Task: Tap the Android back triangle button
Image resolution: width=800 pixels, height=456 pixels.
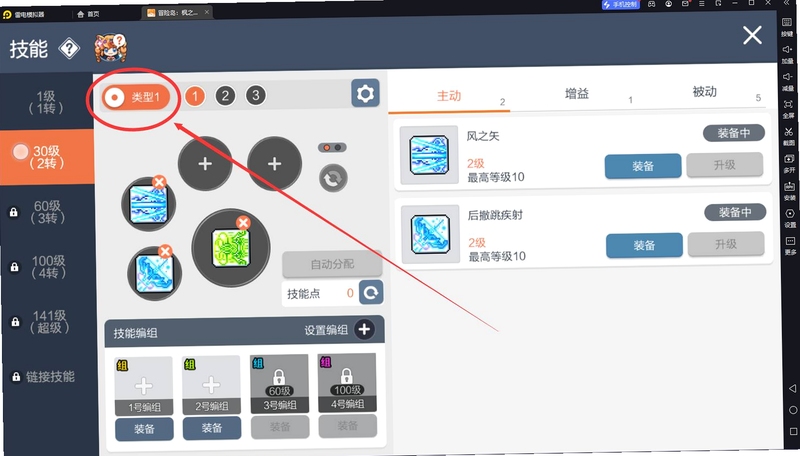Action: point(792,388)
